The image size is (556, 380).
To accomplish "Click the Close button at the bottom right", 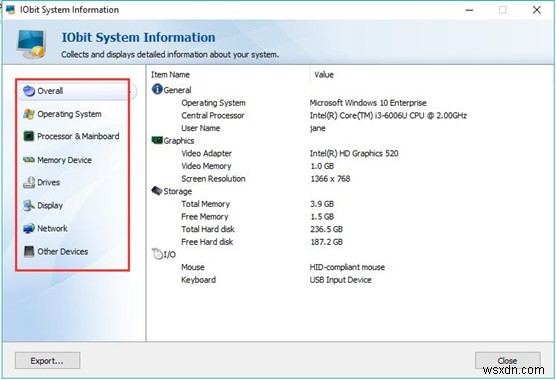I will 507,361.
